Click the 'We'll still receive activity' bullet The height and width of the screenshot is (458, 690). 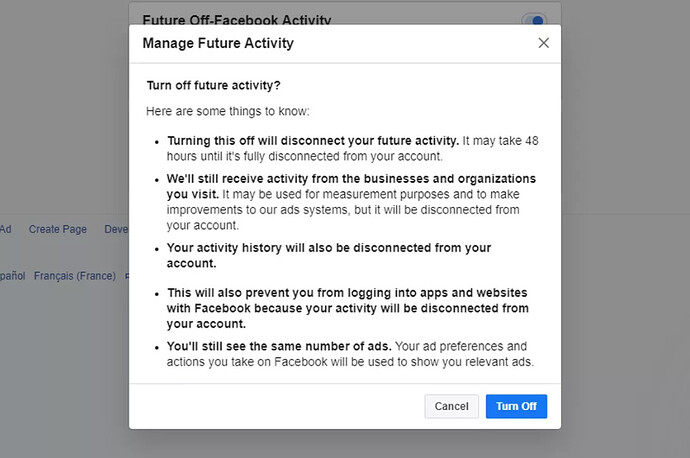pos(351,195)
